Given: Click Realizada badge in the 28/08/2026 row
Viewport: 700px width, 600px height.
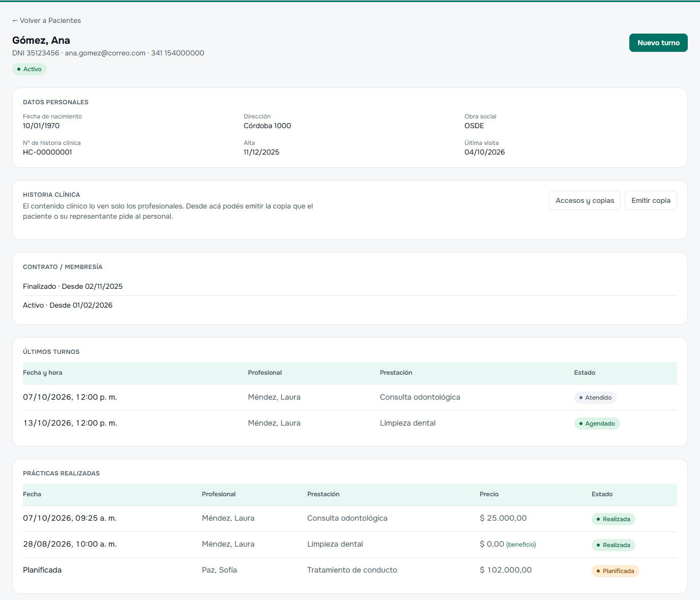Looking at the screenshot, I should 613,545.
